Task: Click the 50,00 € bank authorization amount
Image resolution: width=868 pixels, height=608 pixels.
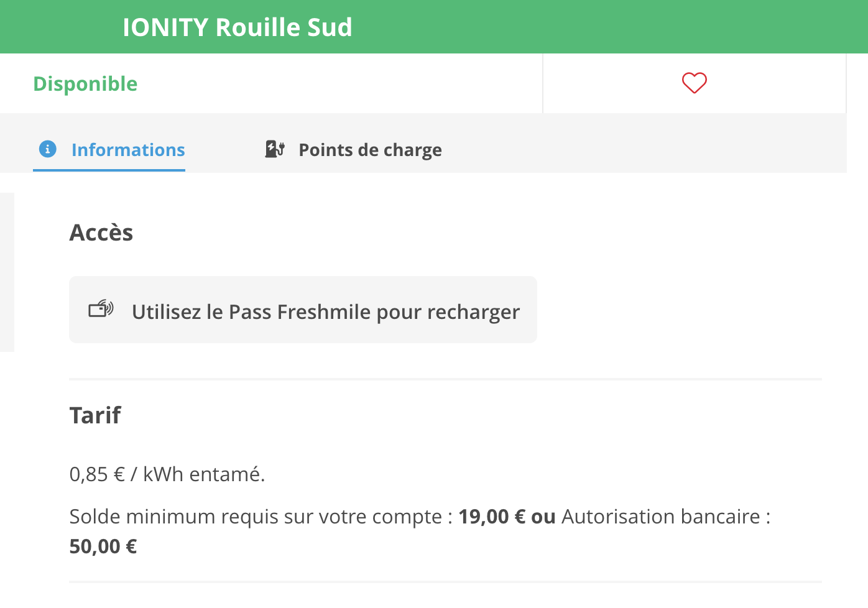Action: [x=103, y=546]
